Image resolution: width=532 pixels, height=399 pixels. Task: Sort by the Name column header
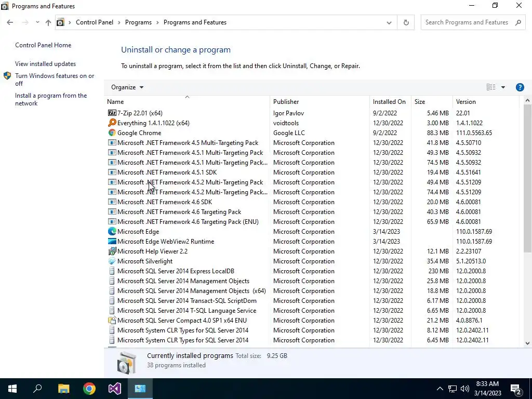coord(187,101)
